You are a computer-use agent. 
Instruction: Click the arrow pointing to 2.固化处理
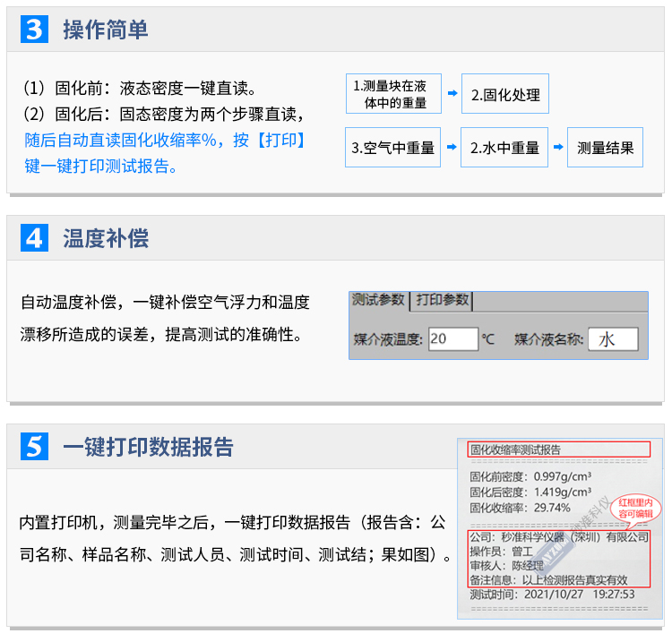[452, 93]
